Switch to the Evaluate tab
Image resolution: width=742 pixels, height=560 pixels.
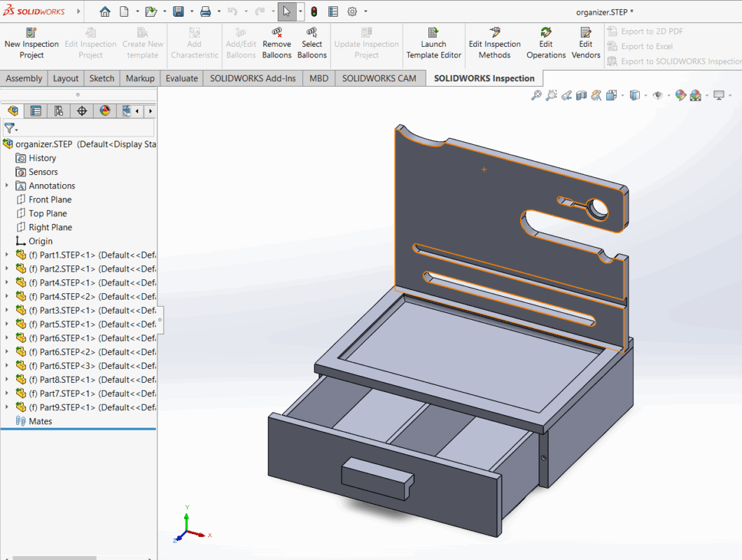coord(182,78)
